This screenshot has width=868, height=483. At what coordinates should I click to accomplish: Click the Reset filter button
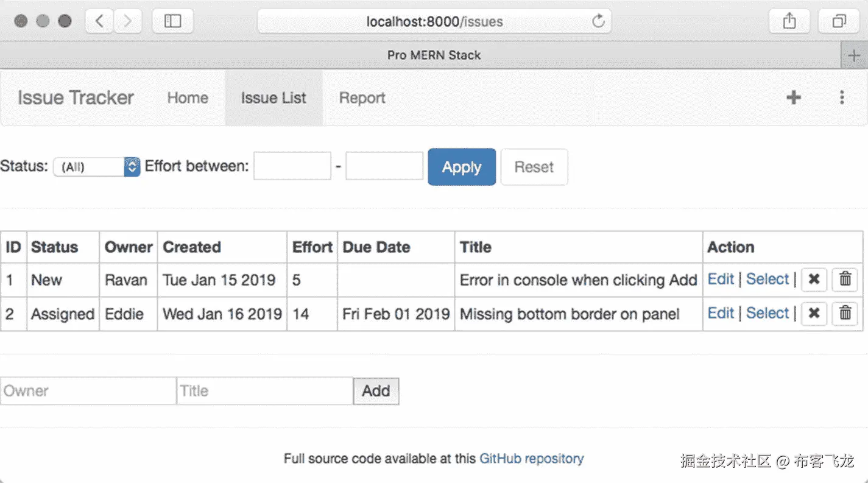point(534,167)
